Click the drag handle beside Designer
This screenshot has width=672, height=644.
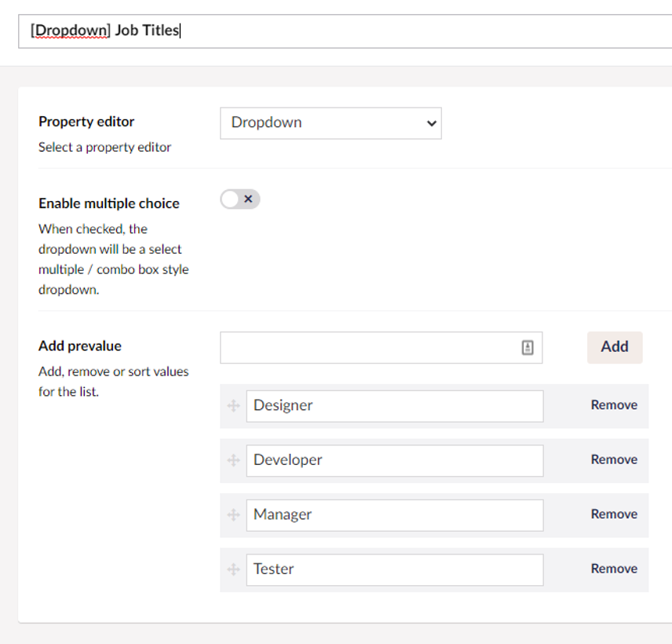(233, 406)
